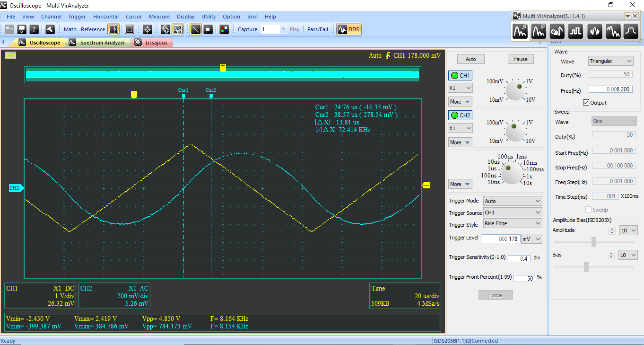Click the Pause button
This screenshot has height=345, width=644.
pyautogui.click(x=521, y=59)
